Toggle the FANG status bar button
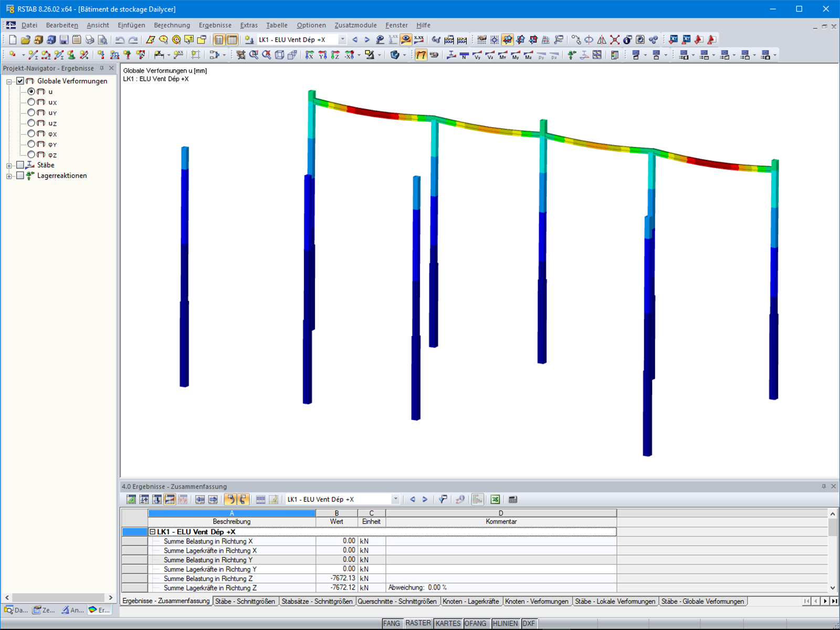The width and height of the screenshot is (840, 630). coord(392,623)
